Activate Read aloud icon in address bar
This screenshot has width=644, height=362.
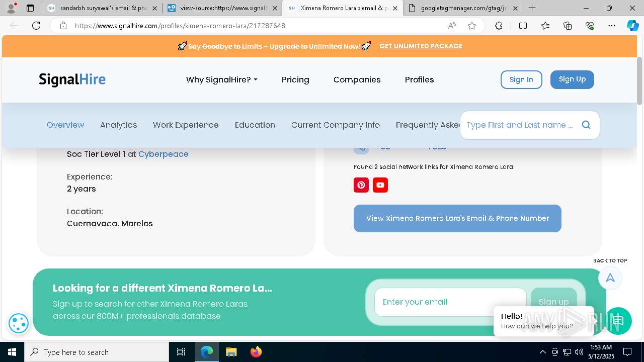coord(452,26)
